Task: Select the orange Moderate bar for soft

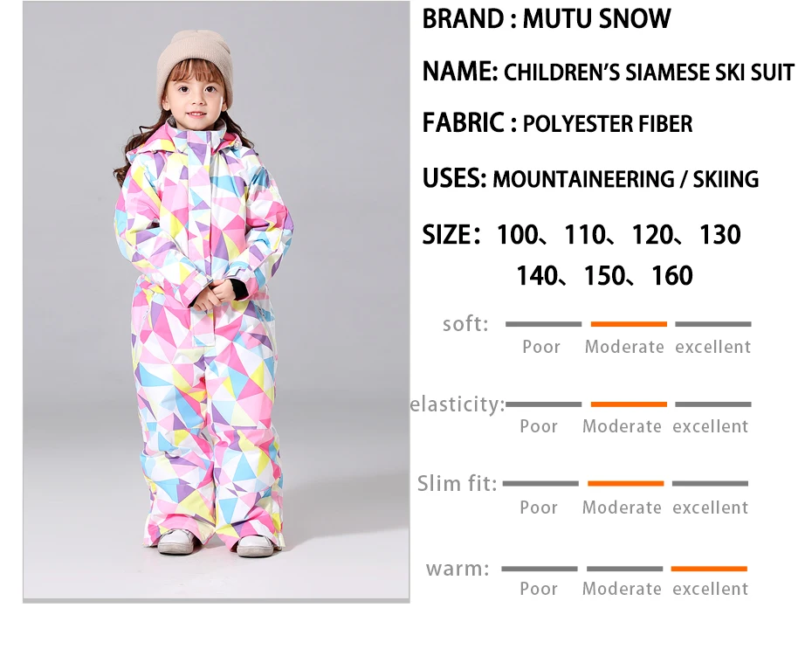Action: click(x=629, y=324)
